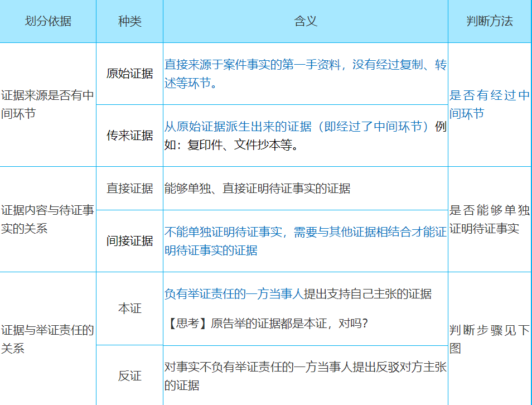Click the 证据来源是否有中间环节 cell
The height and width of the screenshot is (405, 532).
(x=48, y=104)
